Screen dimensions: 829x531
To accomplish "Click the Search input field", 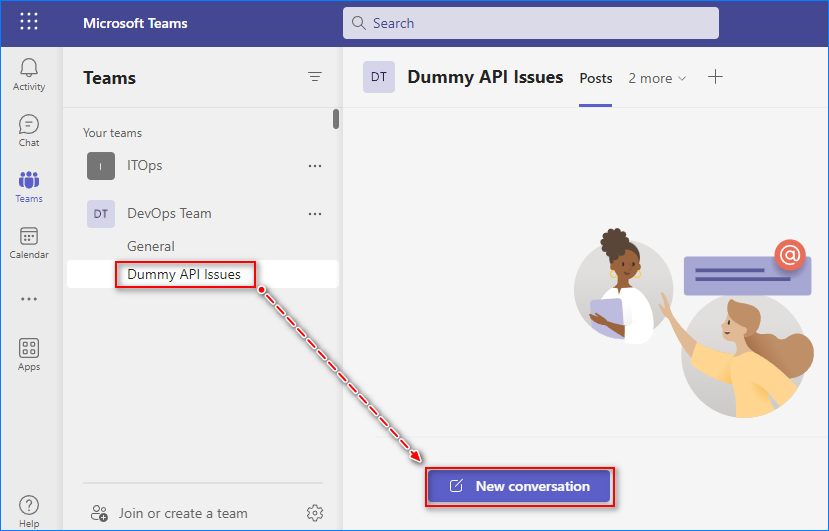I will (x=530, y=23).
